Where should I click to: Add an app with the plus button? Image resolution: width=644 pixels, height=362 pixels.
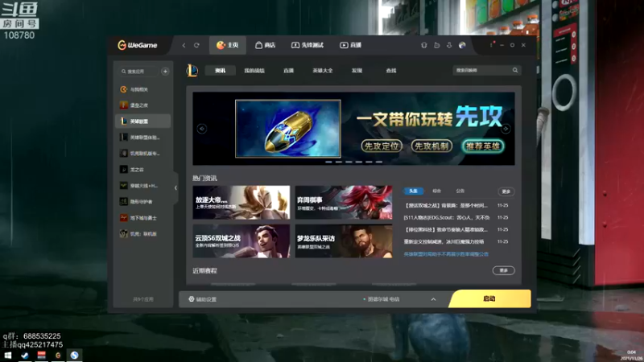click(x=165, y=72)
